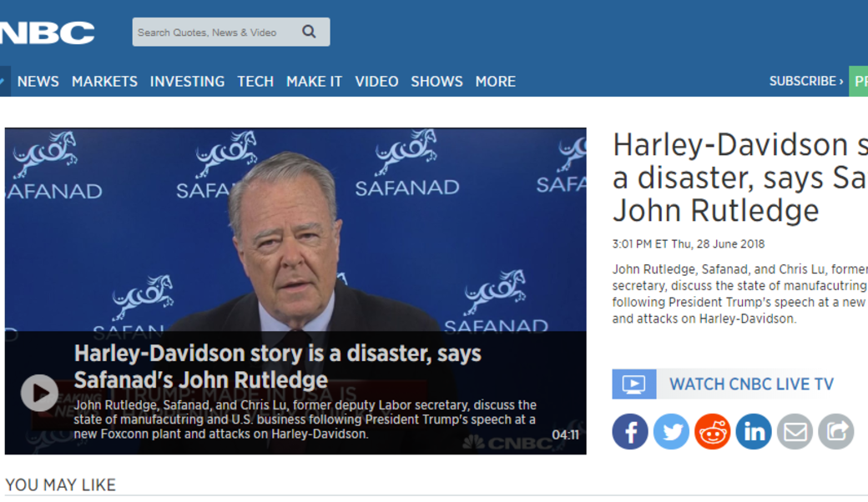Click the SUBSCRIBE link
This screenshot has height=502, width=868.
coord(805,82)
